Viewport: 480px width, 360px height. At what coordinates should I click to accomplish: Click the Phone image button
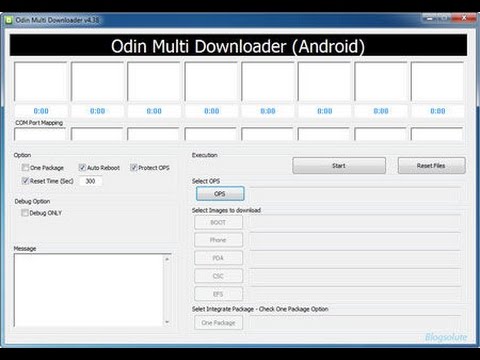point(218,240)
